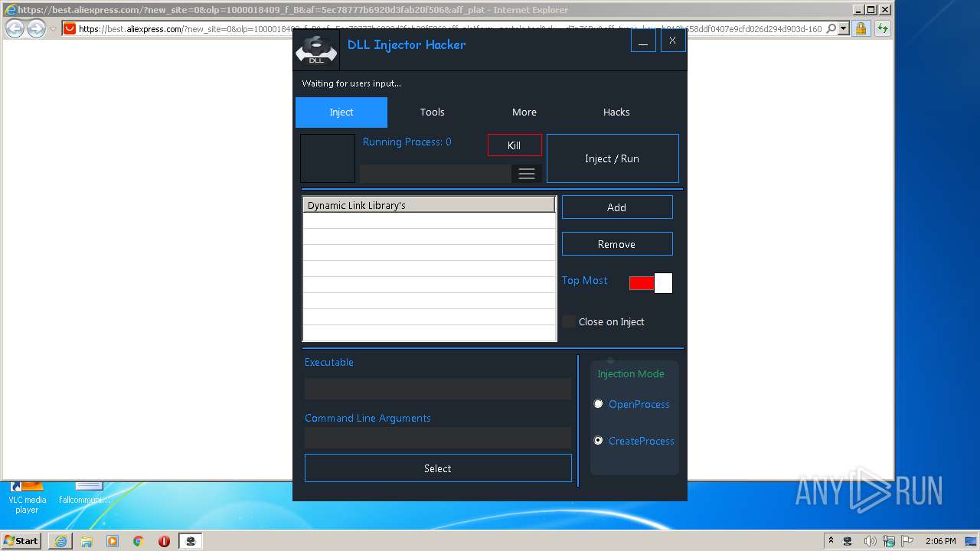The height and width of the screenshot is (551, 980).
Task: Click the Select executable button
Action: pyautogui.click(x=438, y=468)
